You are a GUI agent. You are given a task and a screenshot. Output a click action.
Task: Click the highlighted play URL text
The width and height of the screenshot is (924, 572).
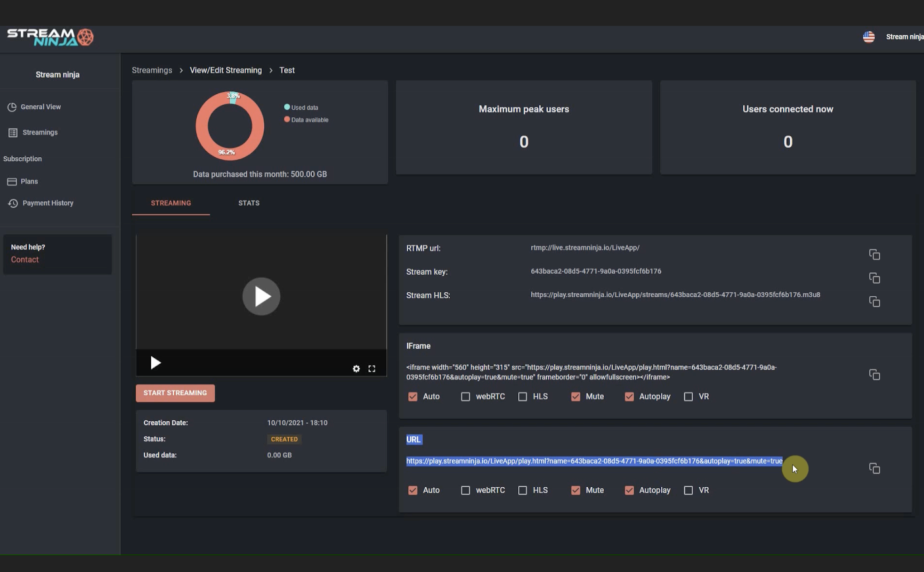[x=594, y=461]
